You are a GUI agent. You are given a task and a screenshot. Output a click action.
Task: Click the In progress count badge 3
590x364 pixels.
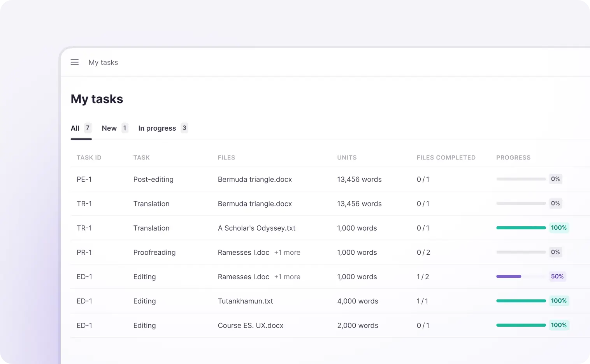(184, 128)
